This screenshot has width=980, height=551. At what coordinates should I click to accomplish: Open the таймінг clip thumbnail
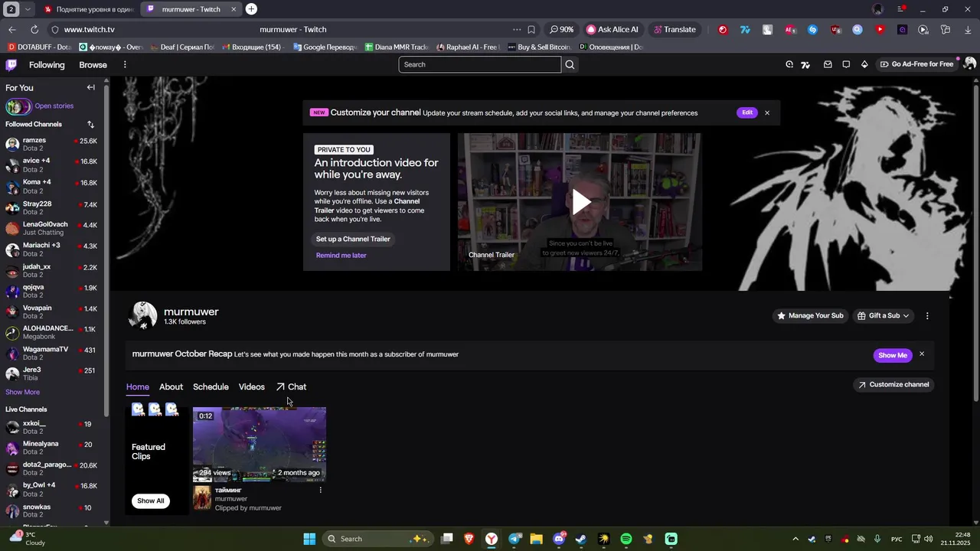point(260,444)
